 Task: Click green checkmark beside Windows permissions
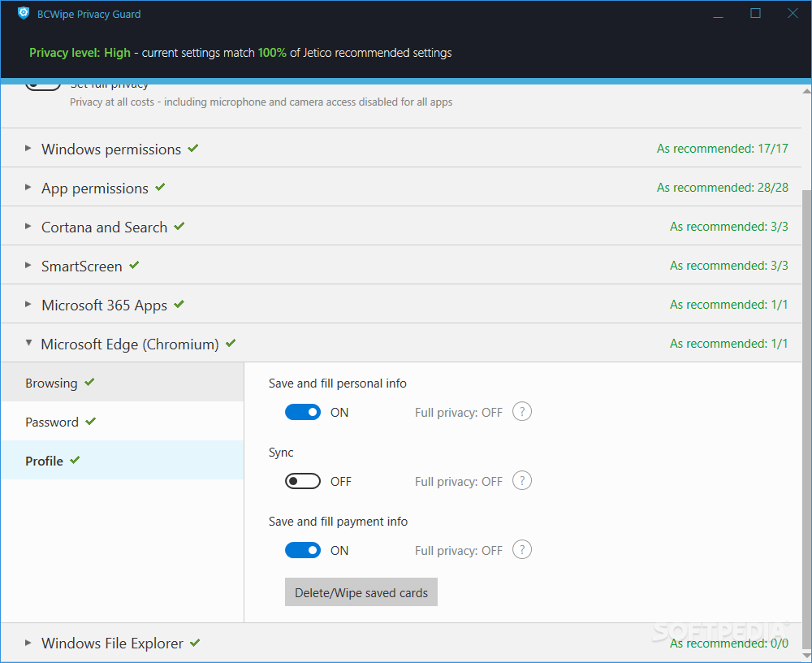coord(193,148)
